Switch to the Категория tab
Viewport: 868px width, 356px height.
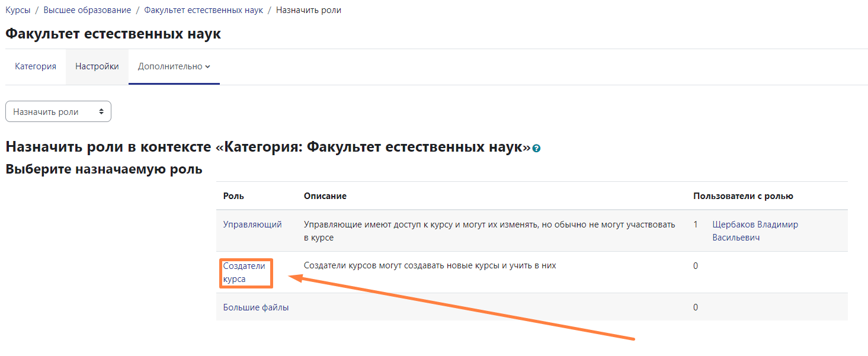click(36, 66)
